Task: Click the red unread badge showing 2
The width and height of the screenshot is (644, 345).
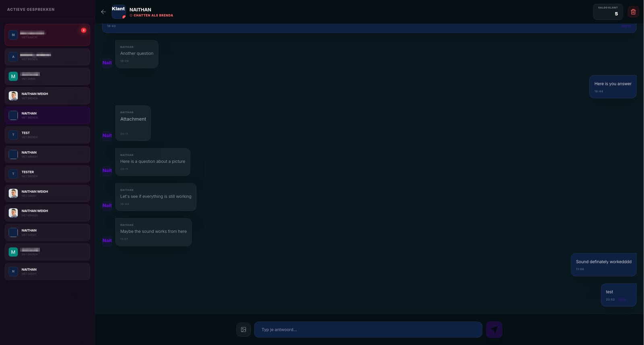Action: pyautogui.click(x=84, y=30)
